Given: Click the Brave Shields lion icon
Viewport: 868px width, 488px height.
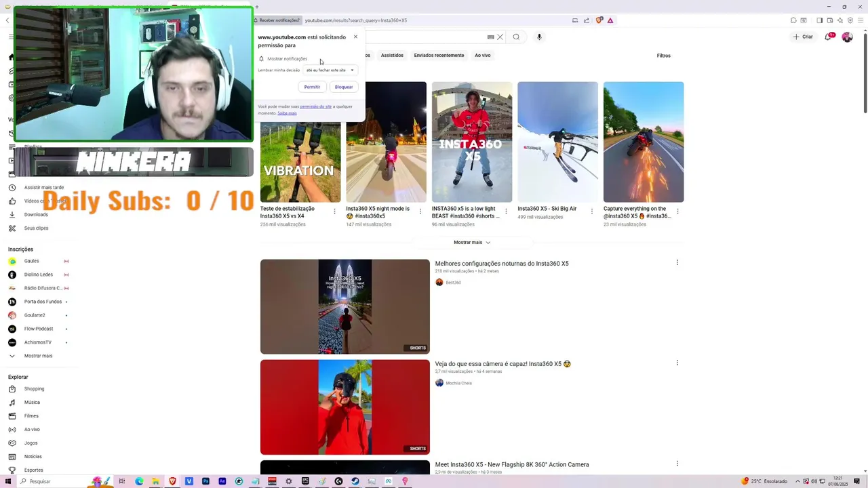Looking at the screenshot, I should tap(599, 20).
